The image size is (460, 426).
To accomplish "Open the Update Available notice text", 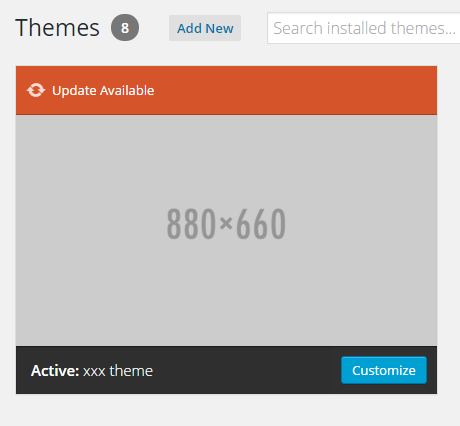I will pyautogui.click(x=103, y=91).
